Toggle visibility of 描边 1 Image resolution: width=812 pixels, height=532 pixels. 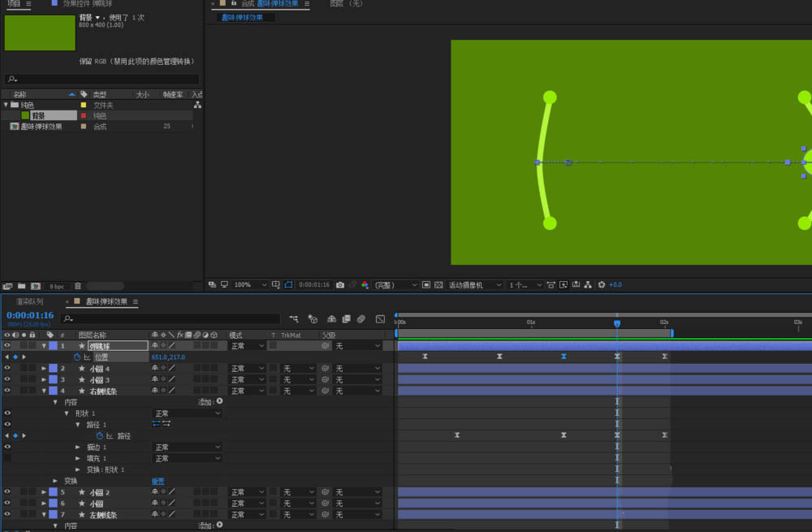pyautogui.click(x=7, y=447)
